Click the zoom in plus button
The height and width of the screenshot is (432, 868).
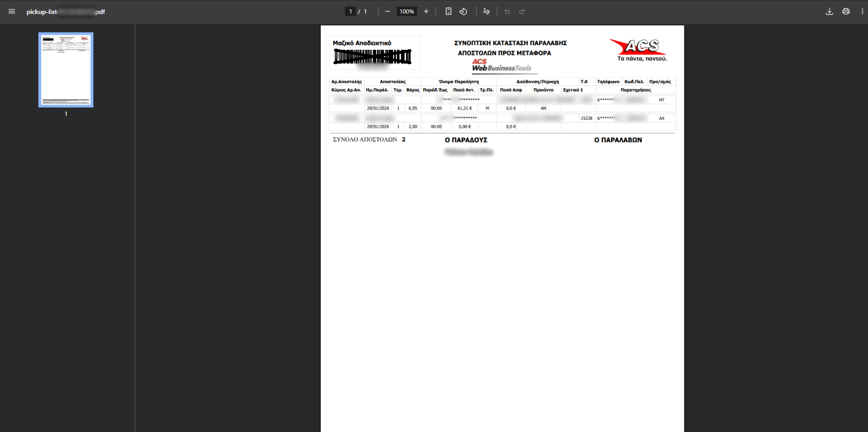[x=426, y=11]
